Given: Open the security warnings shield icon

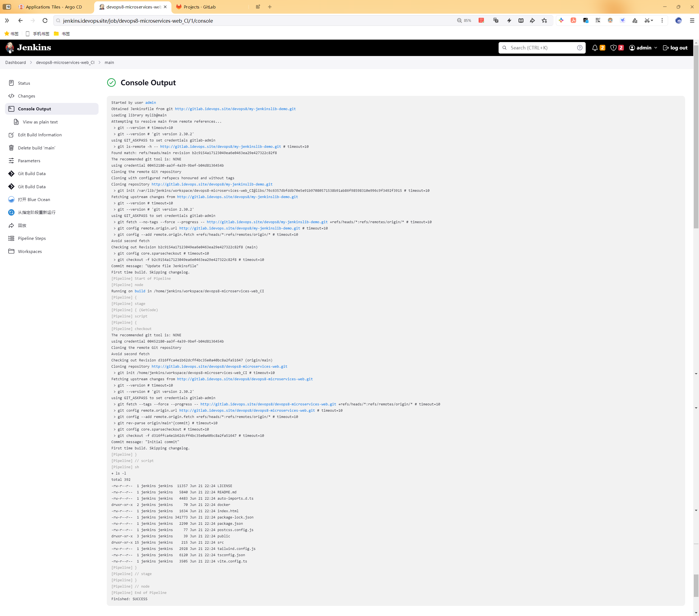Looking at the screenshot, I should [x=613, y=48].
